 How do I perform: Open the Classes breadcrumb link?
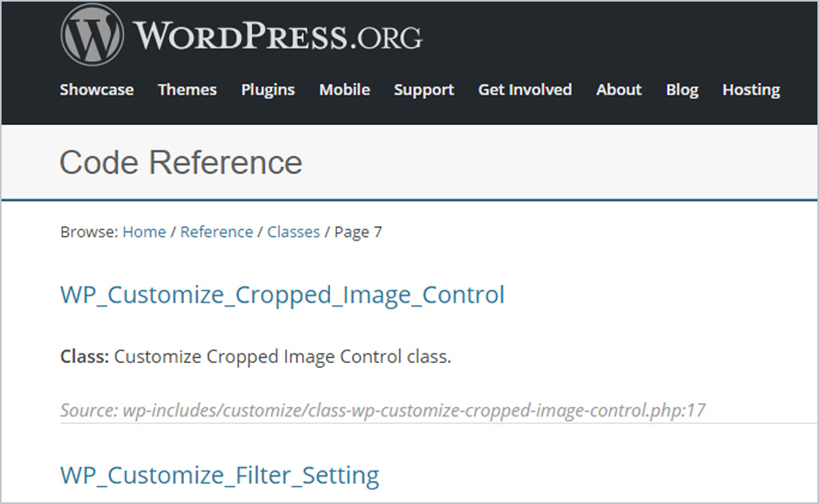tap(293, 232)
